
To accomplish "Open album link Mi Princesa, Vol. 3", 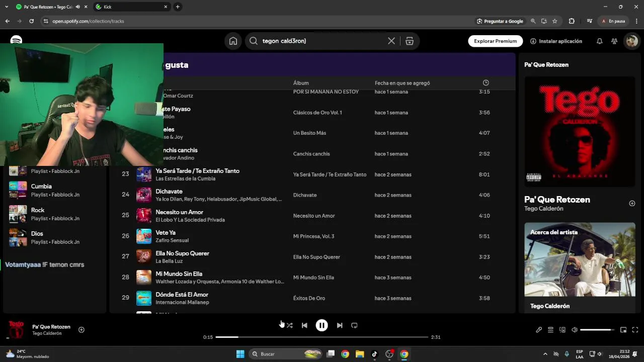I will pyautogui.click(x=313, y=236).
